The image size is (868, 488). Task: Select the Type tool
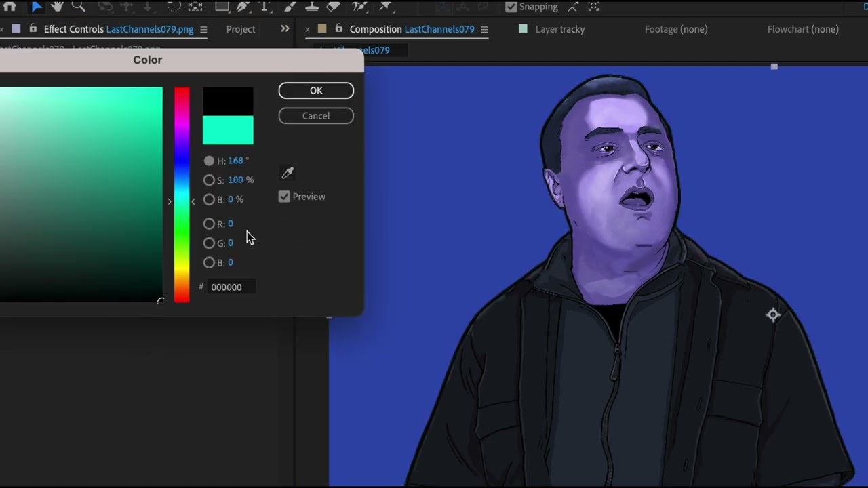265,6
